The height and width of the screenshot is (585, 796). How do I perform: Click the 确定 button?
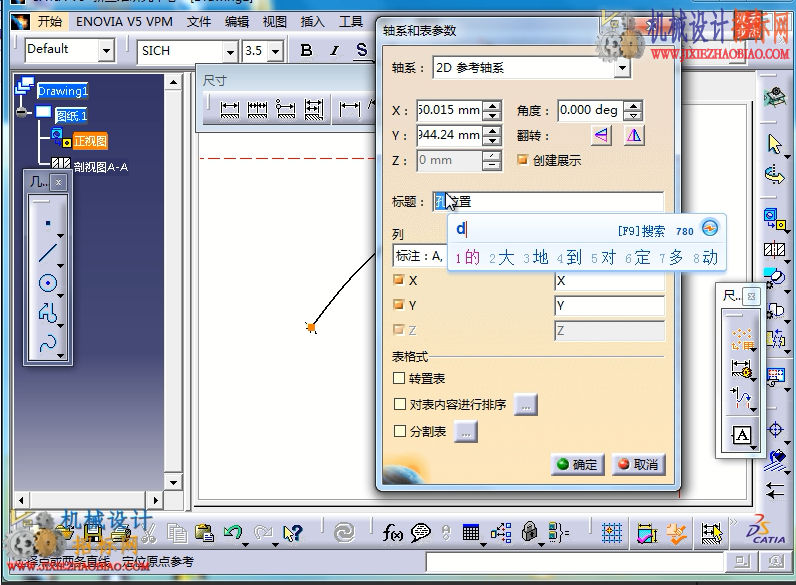(577, 464)
